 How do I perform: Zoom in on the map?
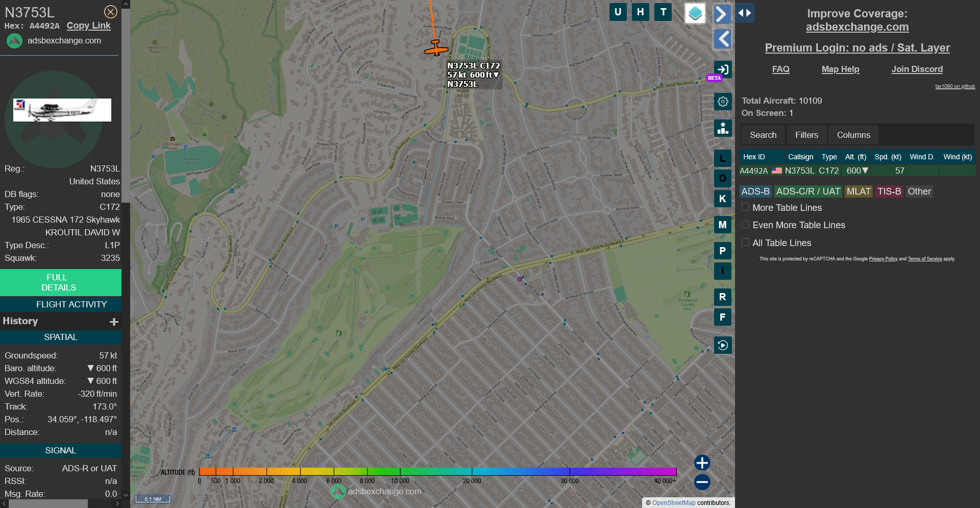702,463
